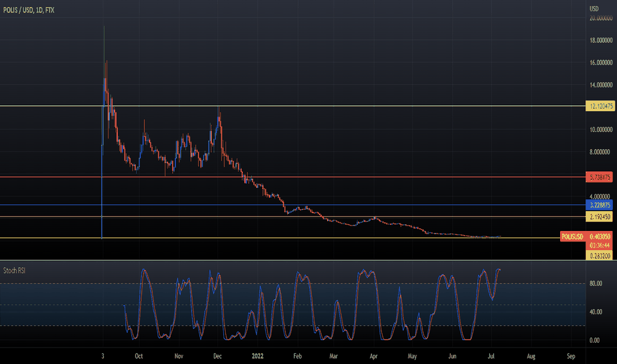Click the tall blue vertical launch candle
This screenshot has width=617, height=364.
point(102,189)
